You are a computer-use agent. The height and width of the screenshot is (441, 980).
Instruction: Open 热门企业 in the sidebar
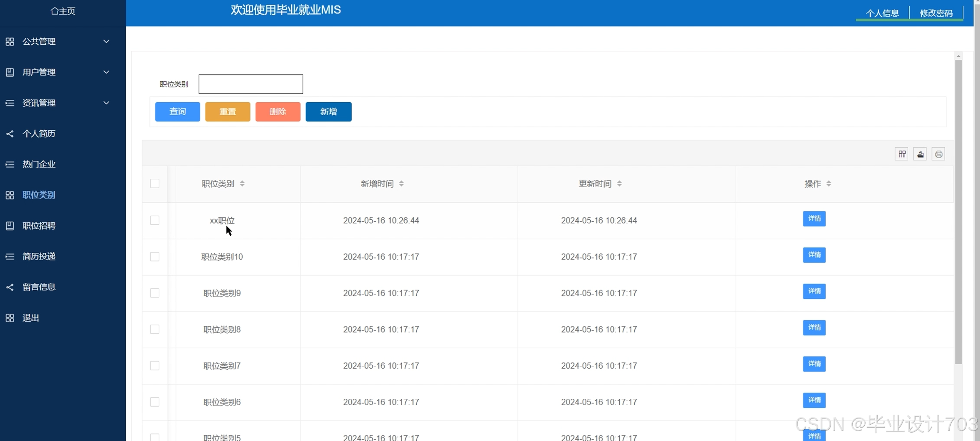click(x=39, y=164)
